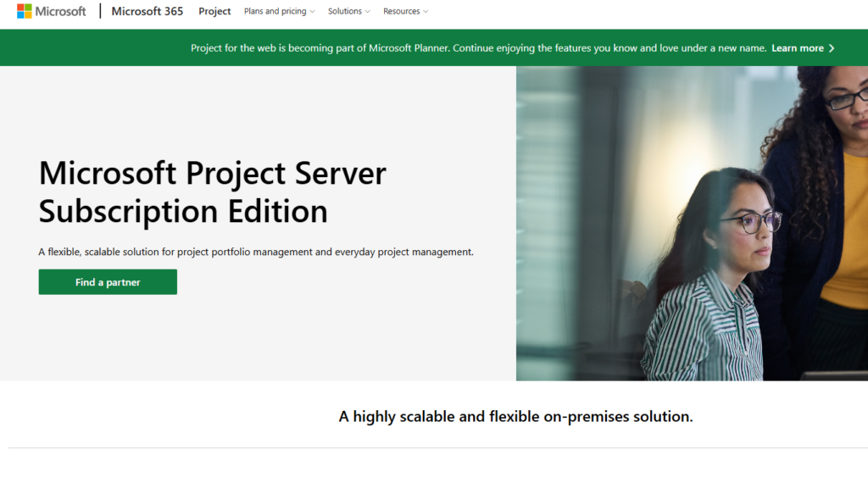Expand the Plans and pricing menu

(280, 11)
